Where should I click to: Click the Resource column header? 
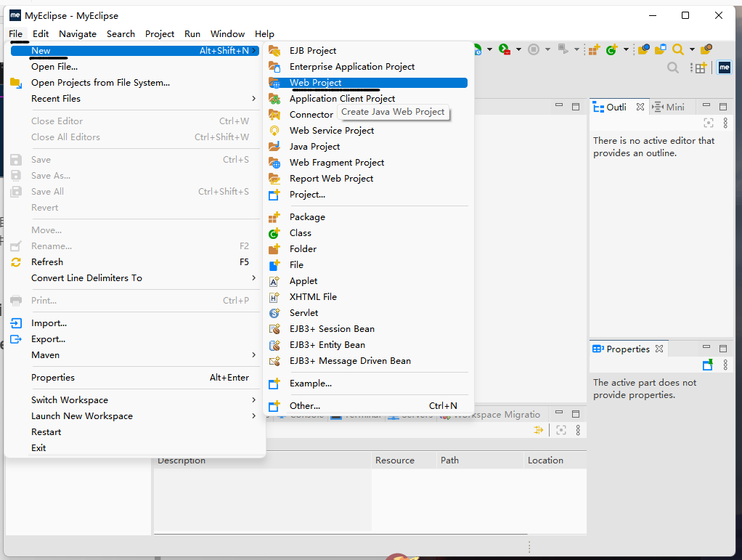pos(404,460)
